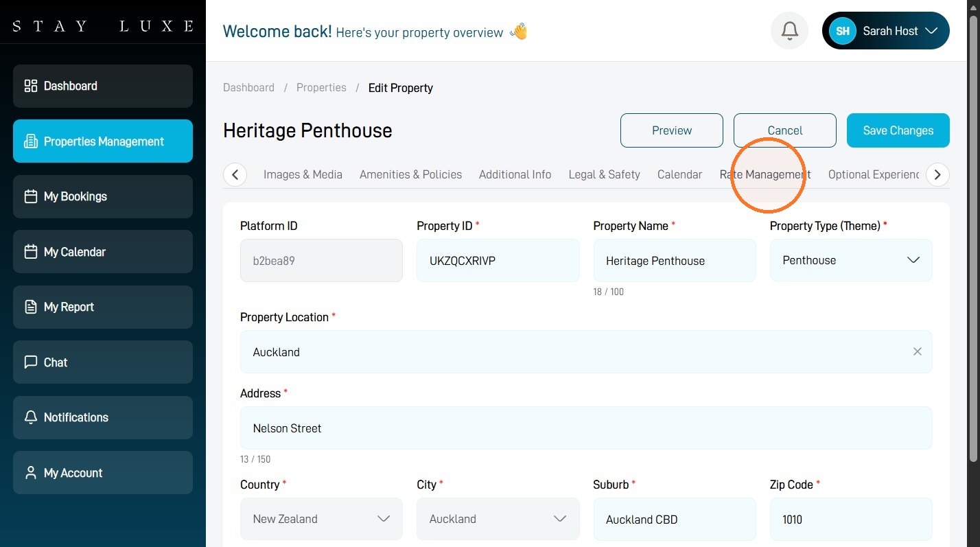980x547 pixels.
Task: Open the Country dropdown
Action: click(x=321, y=519)
